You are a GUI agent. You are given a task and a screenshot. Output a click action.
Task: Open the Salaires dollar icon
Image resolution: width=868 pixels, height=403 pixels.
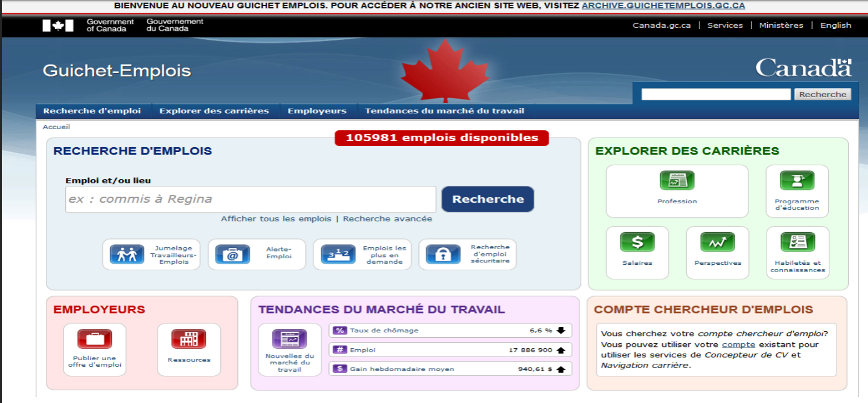click(x=637, y=242)
